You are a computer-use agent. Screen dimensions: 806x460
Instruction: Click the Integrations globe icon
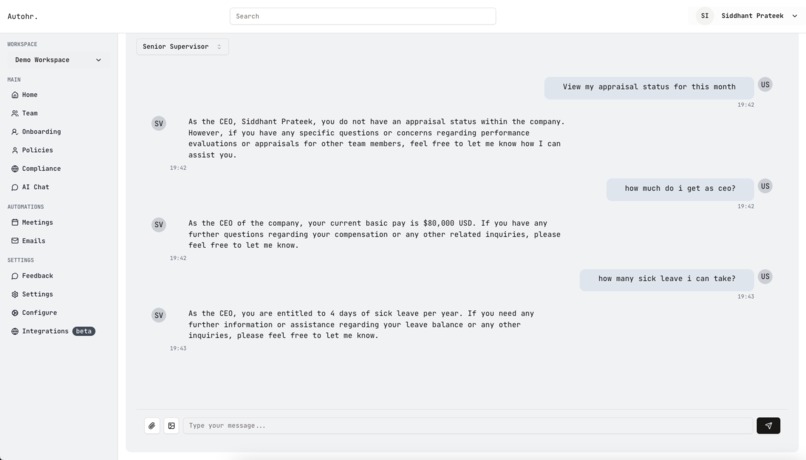point(15,332)
